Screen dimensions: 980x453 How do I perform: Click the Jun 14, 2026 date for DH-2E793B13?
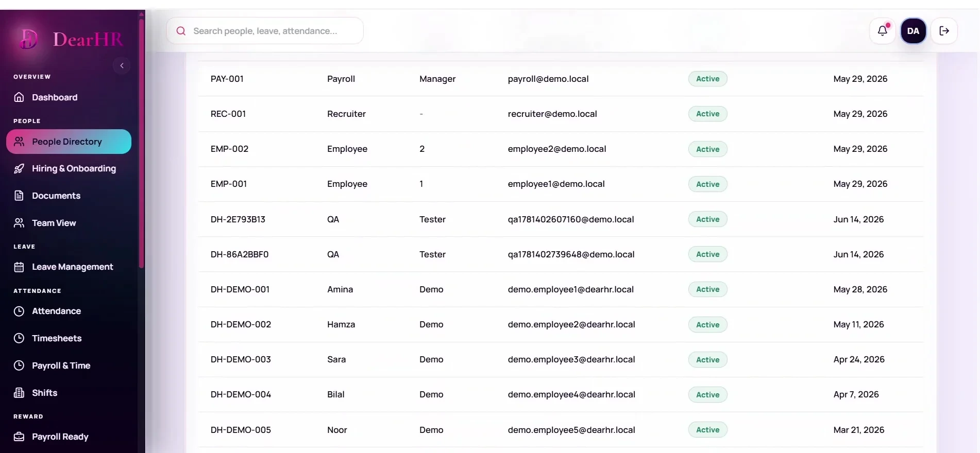coord(859,219)
